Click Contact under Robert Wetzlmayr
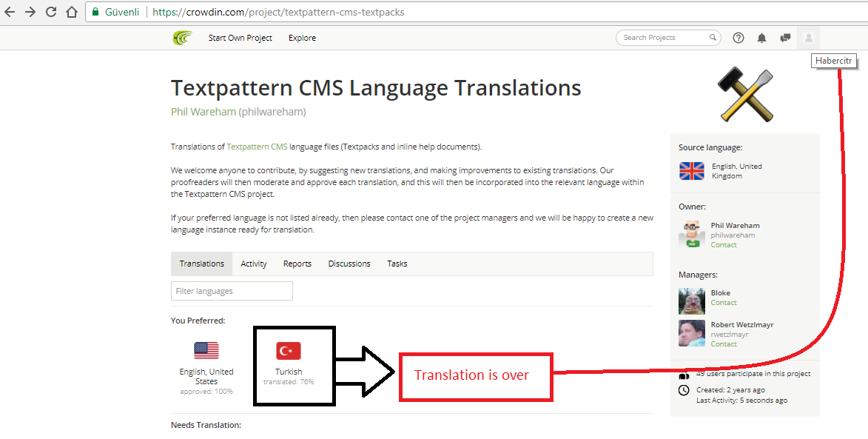The width and height of the screenshot is (868, 439). point(724,344)
